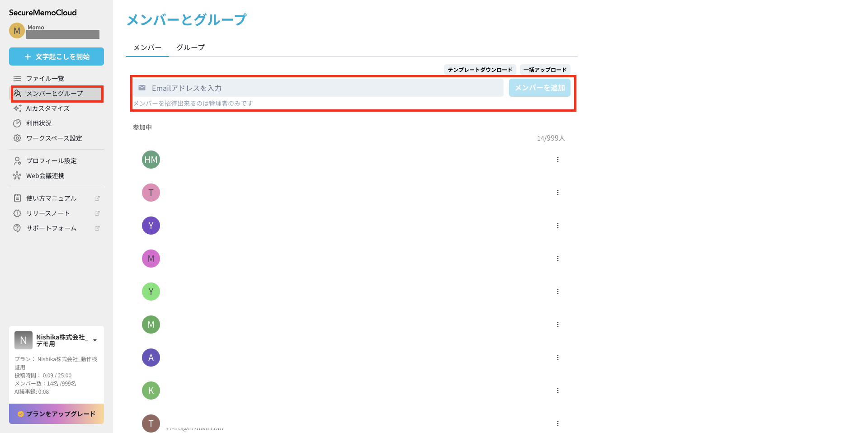Viewport: 868px width, 433px height.
Task: Open リリースノート external link
Action: pos(48,213)
